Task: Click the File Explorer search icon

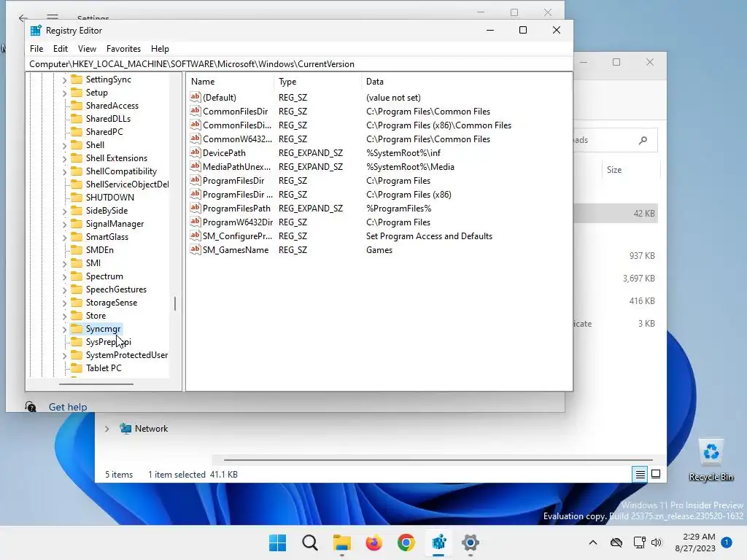Action: click(x=643, y=140)
